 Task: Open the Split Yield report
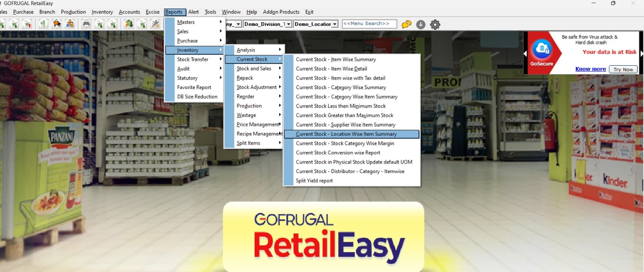352,181
